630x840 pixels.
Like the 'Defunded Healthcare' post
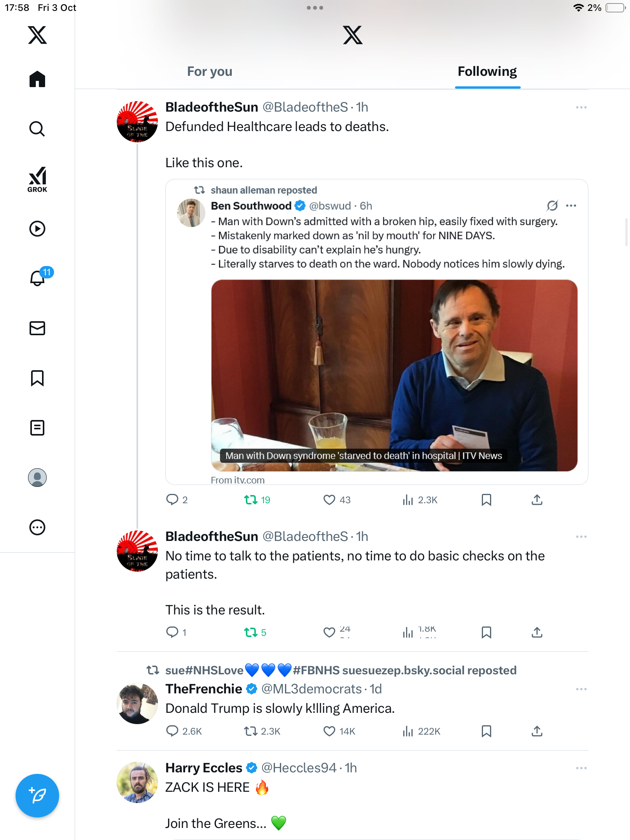coord(329,500)
